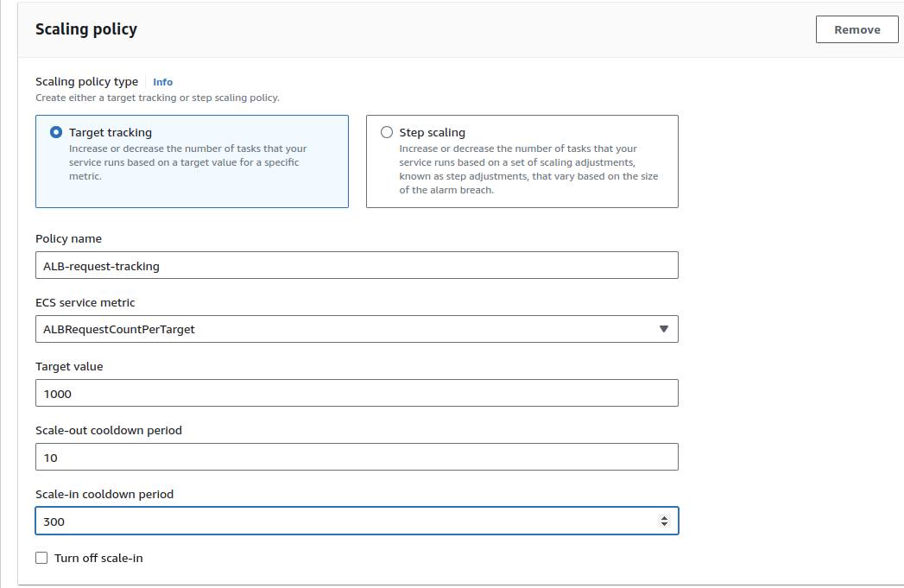
Task: Click the Target tracking card description text
Action: pos(187,162)
